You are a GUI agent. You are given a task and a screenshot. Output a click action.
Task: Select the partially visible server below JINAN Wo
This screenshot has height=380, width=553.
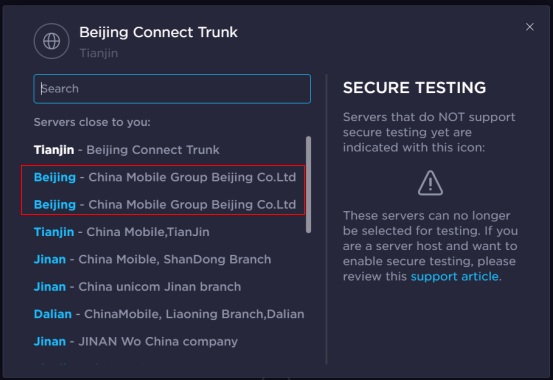coord(92,364)
